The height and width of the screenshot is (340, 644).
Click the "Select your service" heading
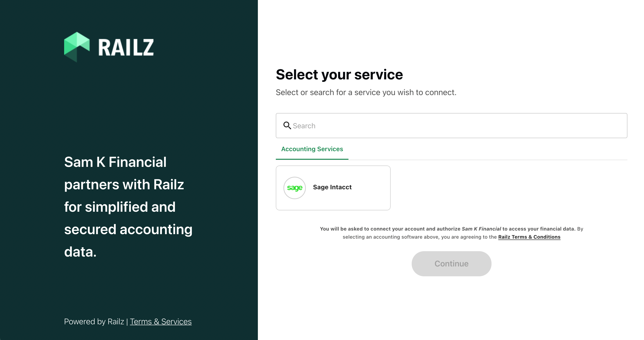tap(339, 74)
